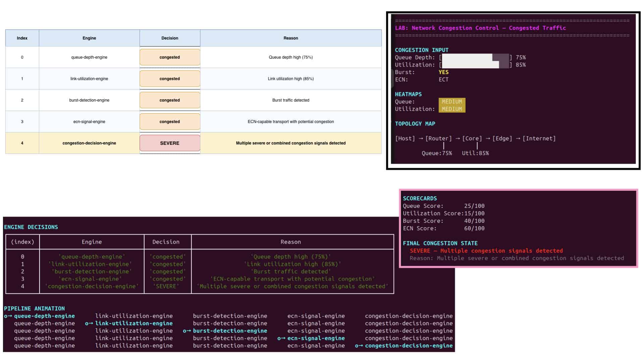Screen dimensions: 644x362
Task: Click the red SEVERE final state line
Action: pyautogui.click(x=486, y=251)
